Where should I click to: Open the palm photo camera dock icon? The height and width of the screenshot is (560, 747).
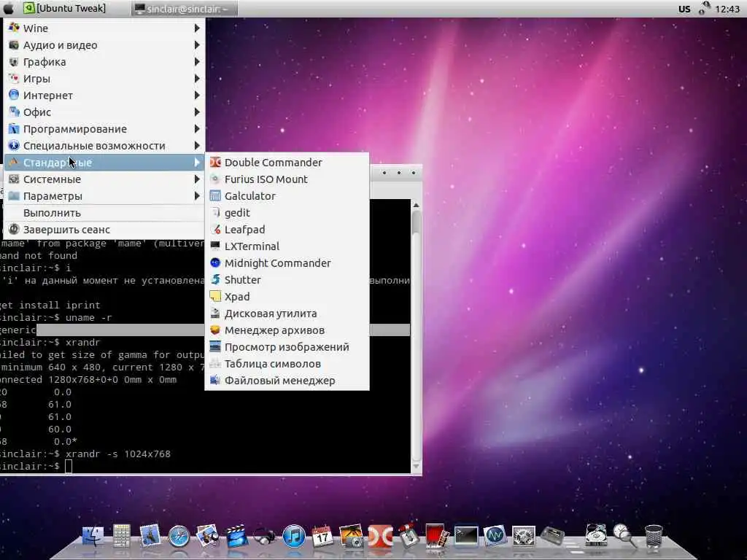coord(352,537)
